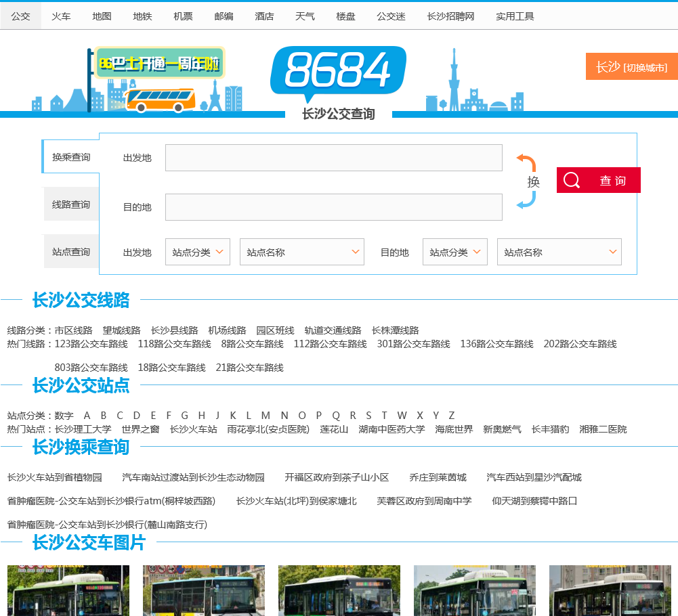Open 公交 in top navigation
The height and width of the screenshot is (616, 678).
pos(20,16)
